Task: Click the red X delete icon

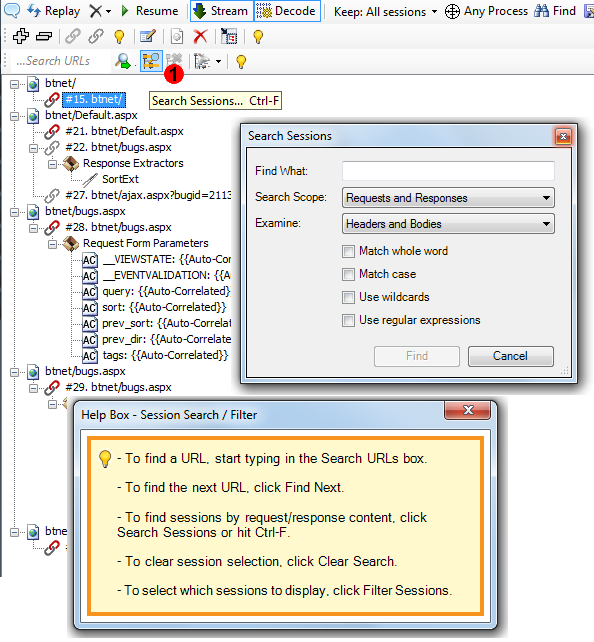Action: [200, 37]
